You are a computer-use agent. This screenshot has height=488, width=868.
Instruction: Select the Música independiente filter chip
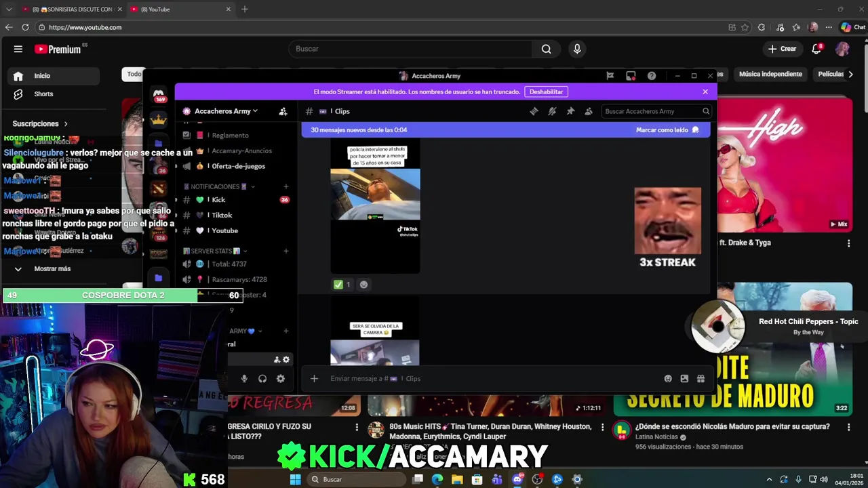tap(770, 74)
